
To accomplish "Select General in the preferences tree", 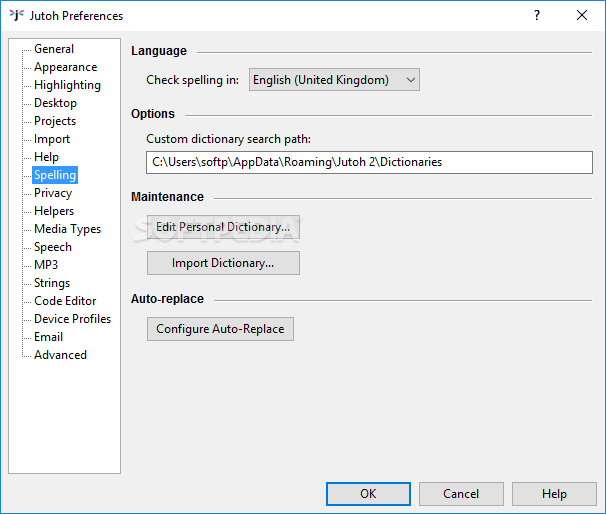I will pos(54,49).
